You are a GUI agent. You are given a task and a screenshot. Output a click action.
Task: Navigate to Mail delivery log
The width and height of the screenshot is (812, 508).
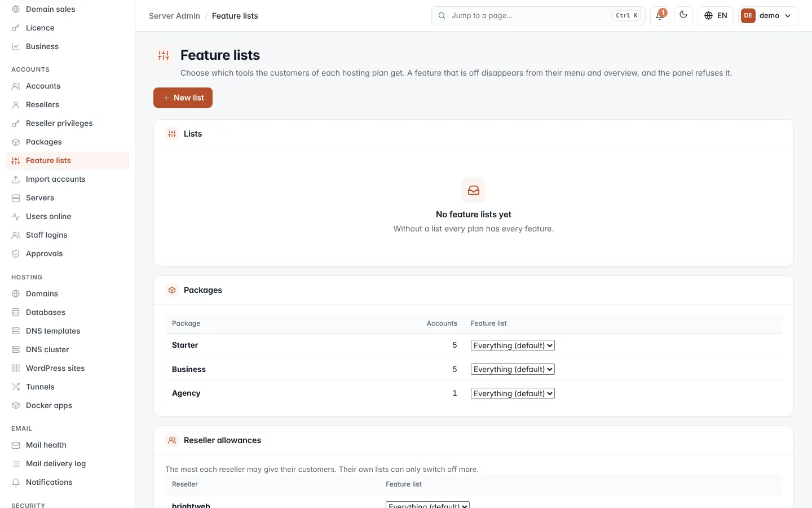click(x=68, y=463)
